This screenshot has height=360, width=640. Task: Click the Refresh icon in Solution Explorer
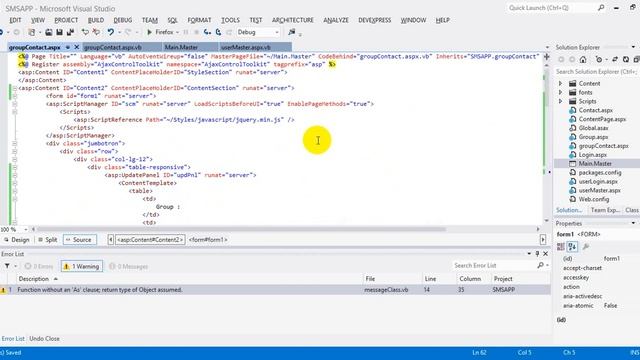pyautogui.click(x=626, y=60)
